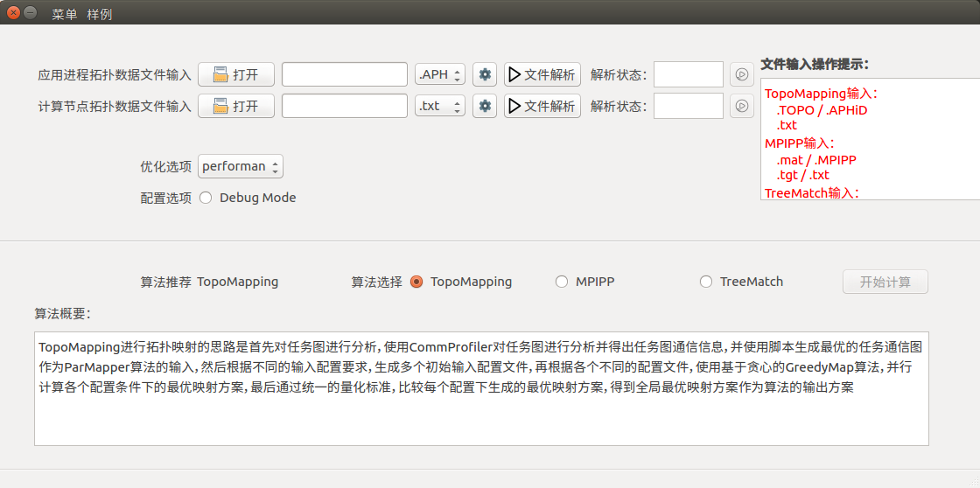Open the 样例 menu
The image size is (980, 488).
(100, 14)
